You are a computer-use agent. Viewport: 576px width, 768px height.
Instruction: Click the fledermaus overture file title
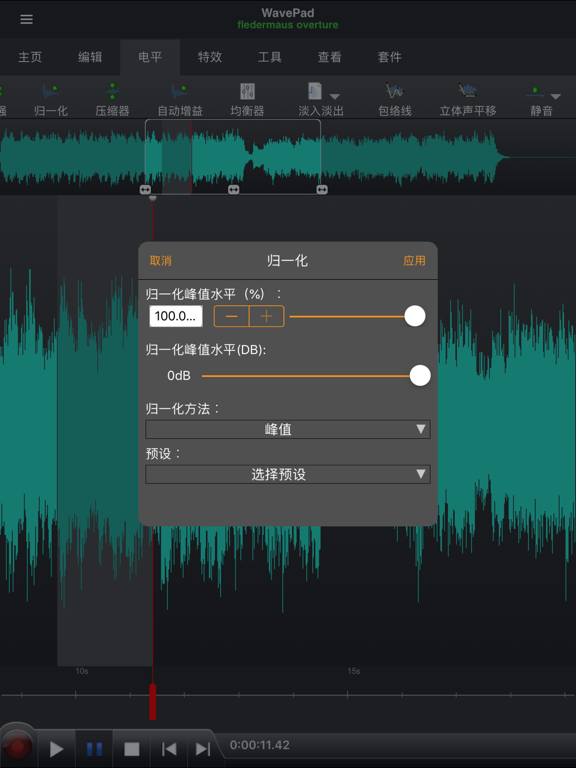click(288, 25)
